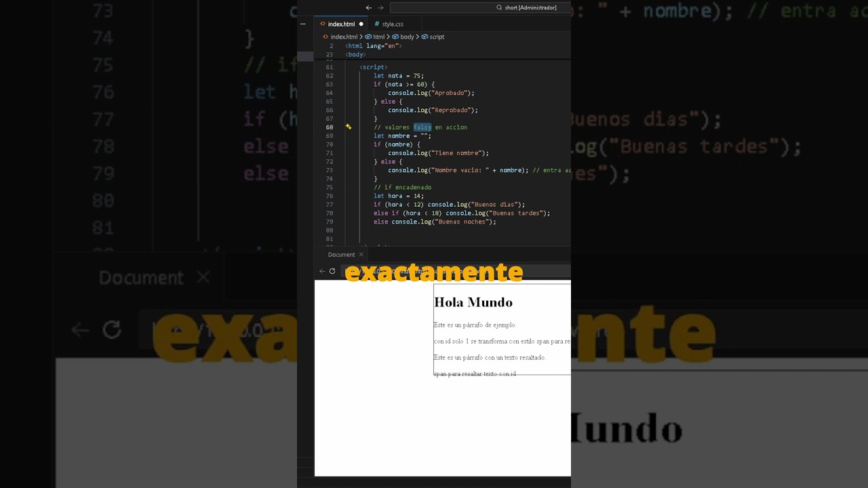
Task: Close the Document preview tab
Action: point(361,255)
